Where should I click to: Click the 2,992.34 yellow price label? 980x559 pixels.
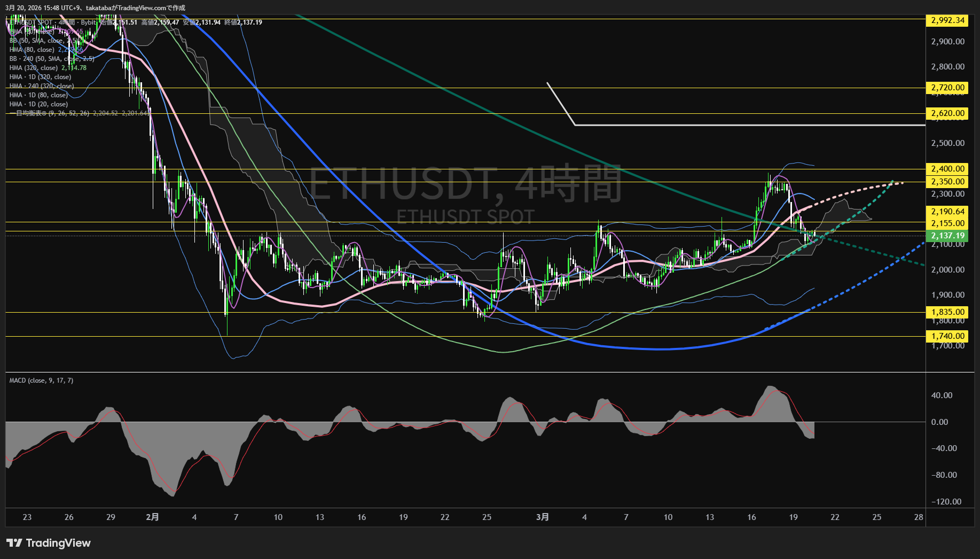tap(947, 20)
